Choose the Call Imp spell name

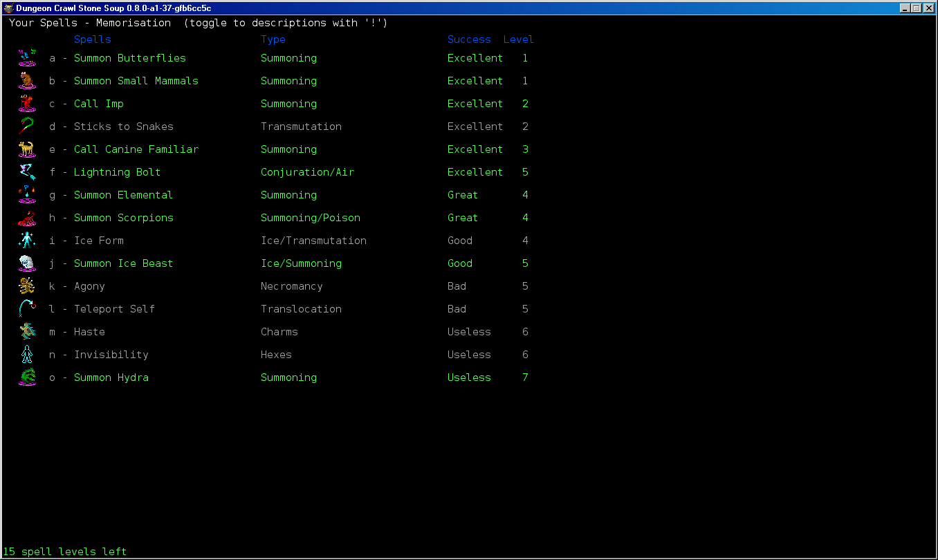tap(99, 104)
